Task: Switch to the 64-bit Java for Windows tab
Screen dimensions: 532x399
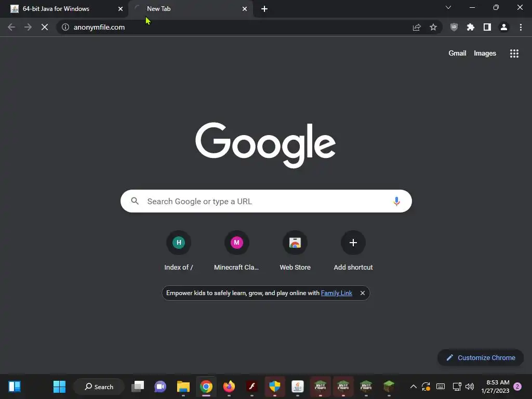Action: coord(64,9)
